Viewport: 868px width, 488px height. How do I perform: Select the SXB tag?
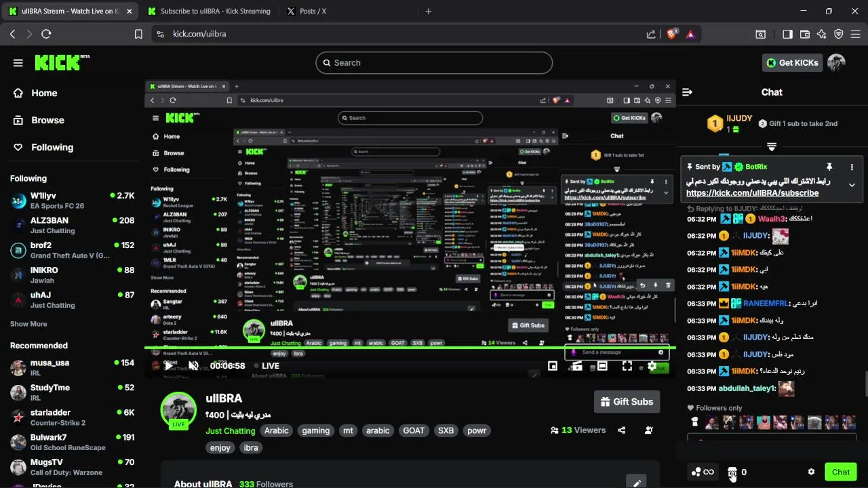click(446, 430)
